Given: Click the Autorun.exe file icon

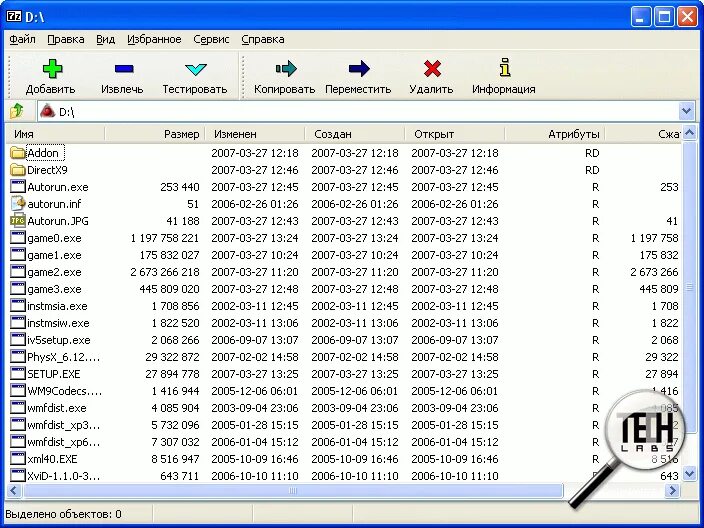Looking at the screenshot, I should 18,186.
